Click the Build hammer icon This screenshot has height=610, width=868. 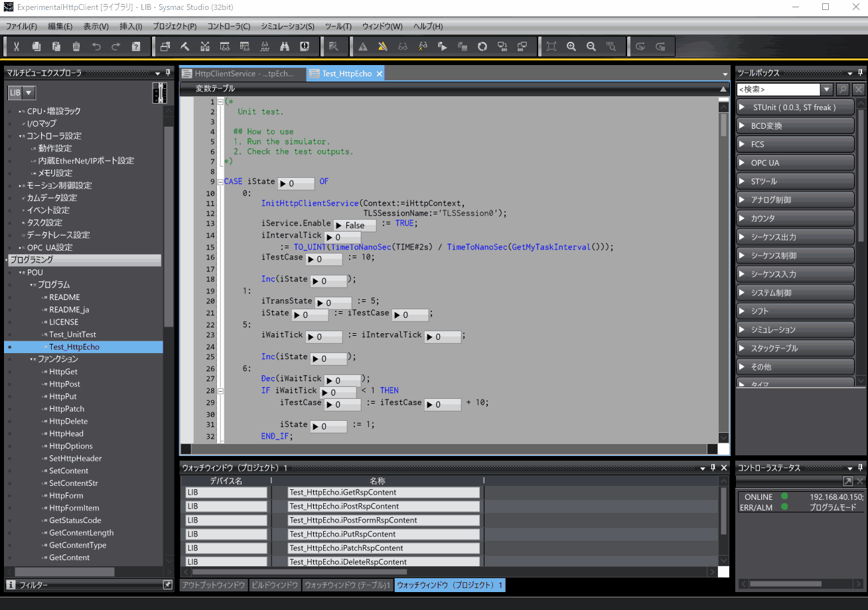[x=185, y=46]
